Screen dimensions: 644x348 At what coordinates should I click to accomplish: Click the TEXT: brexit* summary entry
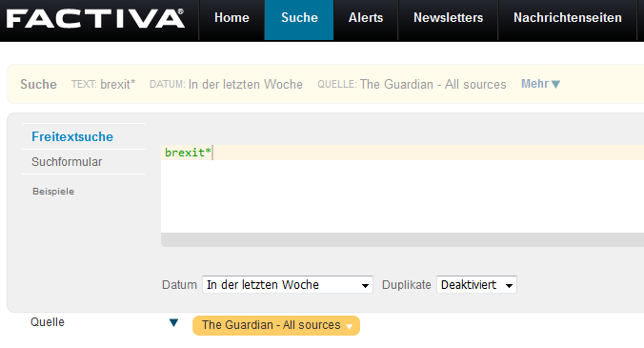[x=103, y=84]
